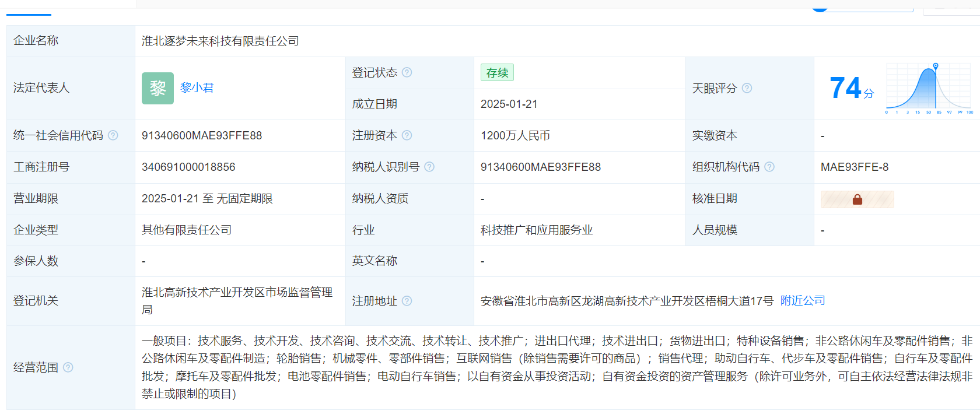Click help icon next to 登记状态

[x=407, y=72]
